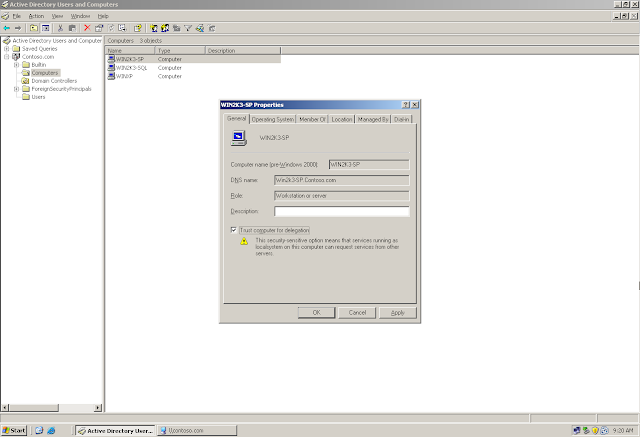Click the Up one level folder icon
The height and width of the screenshot is (437, 640).
pos(34,28)
